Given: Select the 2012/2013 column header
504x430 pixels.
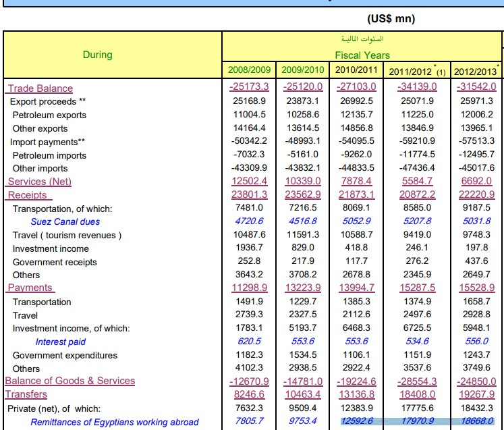Looking at the screenshot, I should (x=476, y=71).
